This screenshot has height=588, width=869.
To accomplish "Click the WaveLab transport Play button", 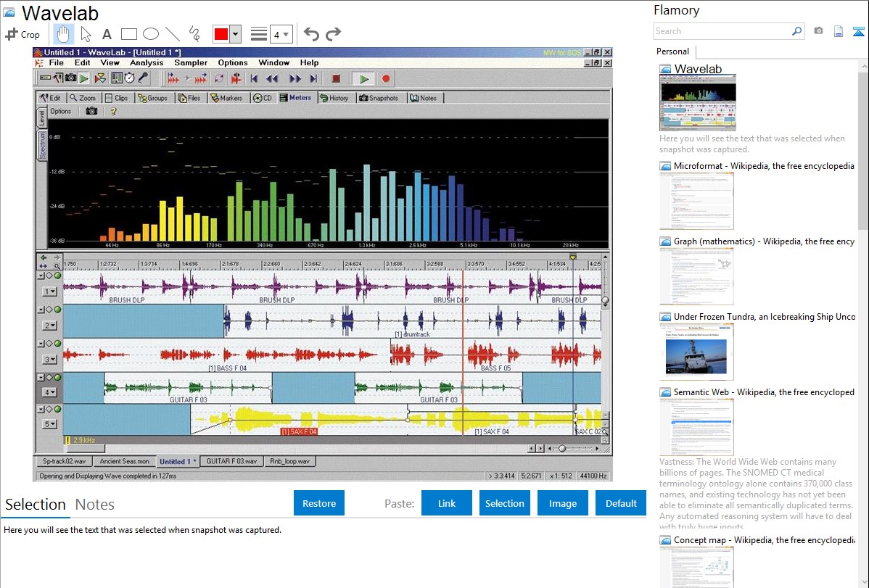I will click(363, 79).
